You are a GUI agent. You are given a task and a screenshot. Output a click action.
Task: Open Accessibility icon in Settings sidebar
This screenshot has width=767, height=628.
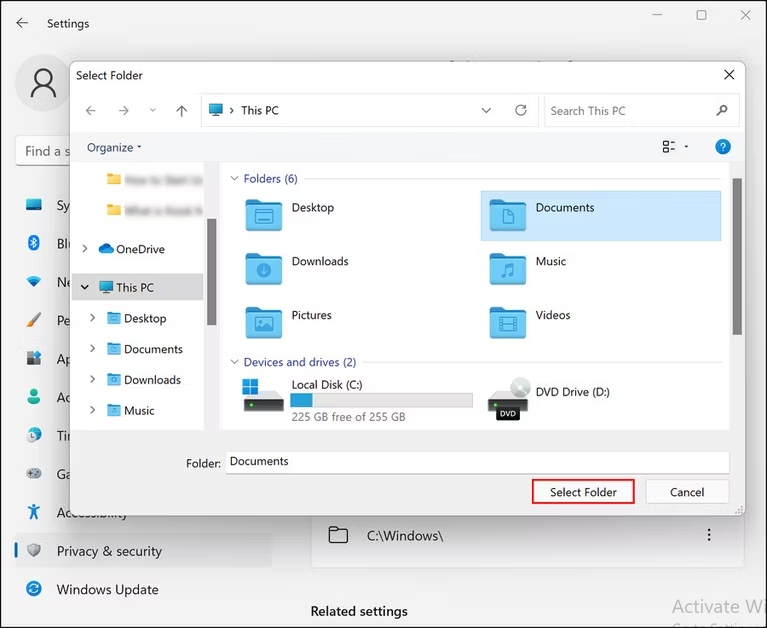coord(34,512)
